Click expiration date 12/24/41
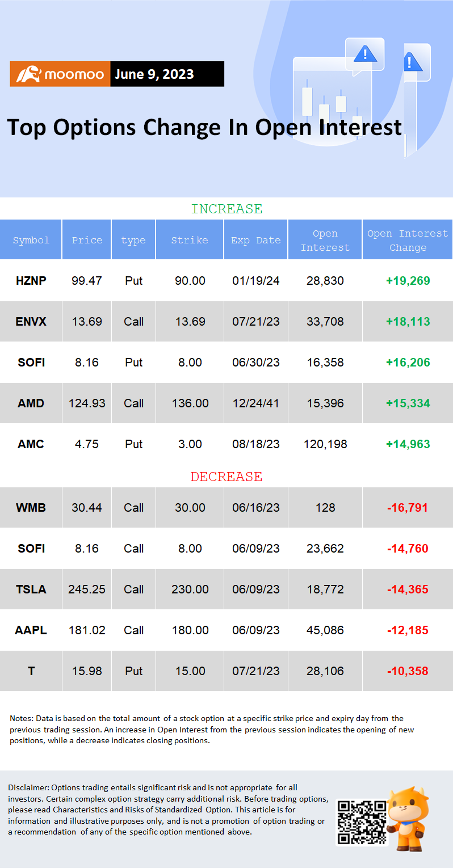 256,403
